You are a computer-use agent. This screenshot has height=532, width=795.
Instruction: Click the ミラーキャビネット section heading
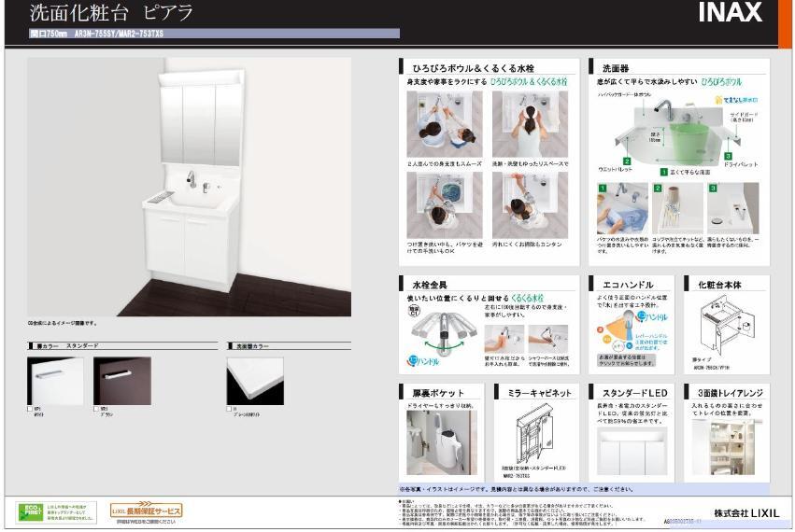[539, 393]
